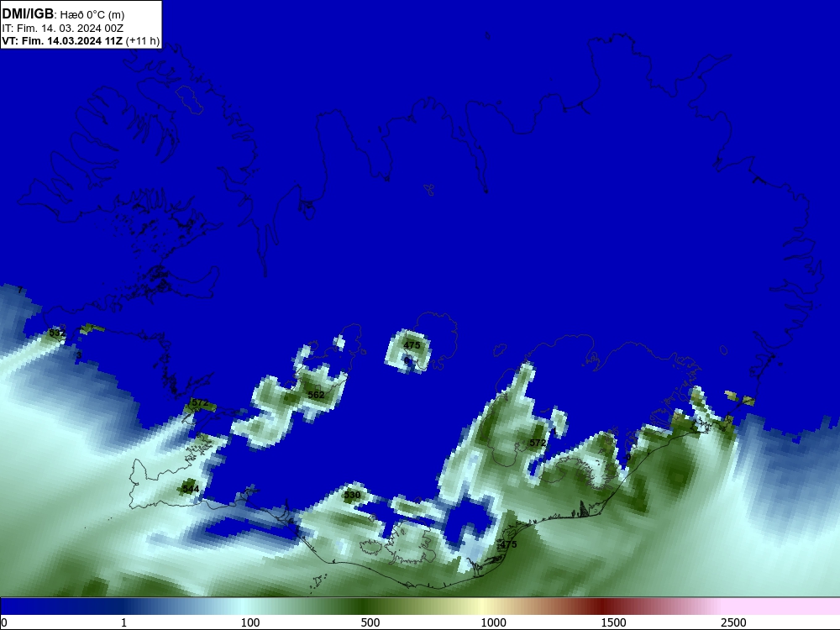The width and height of the screenshot is (840, 630).
Task: Click the "IT: Fim. 14. 03. 2024 00Z" line
Action: point(63,29)
